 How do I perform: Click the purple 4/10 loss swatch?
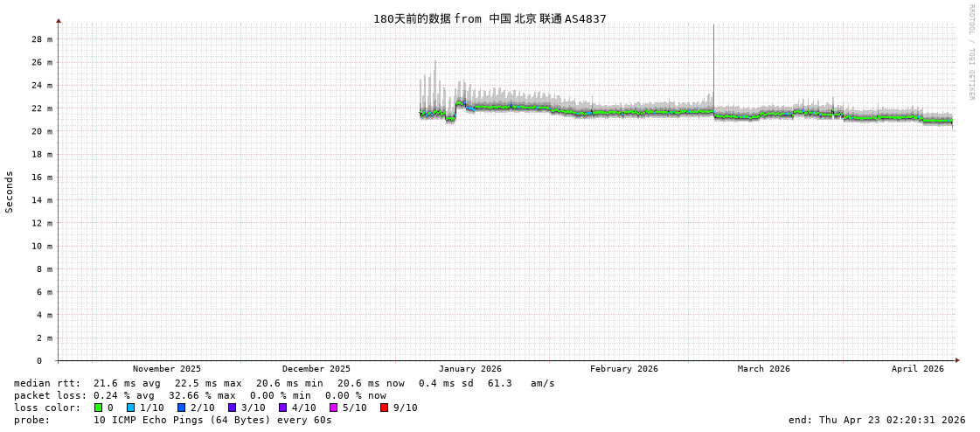tap(282, 408)
